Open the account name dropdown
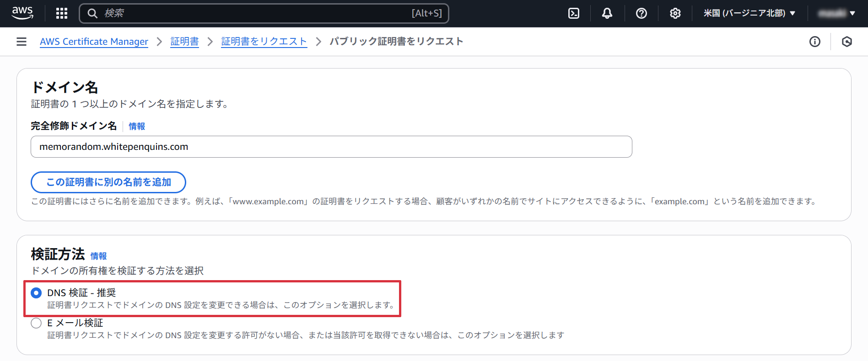Screen dimensions: 868x361 point(836,13)
